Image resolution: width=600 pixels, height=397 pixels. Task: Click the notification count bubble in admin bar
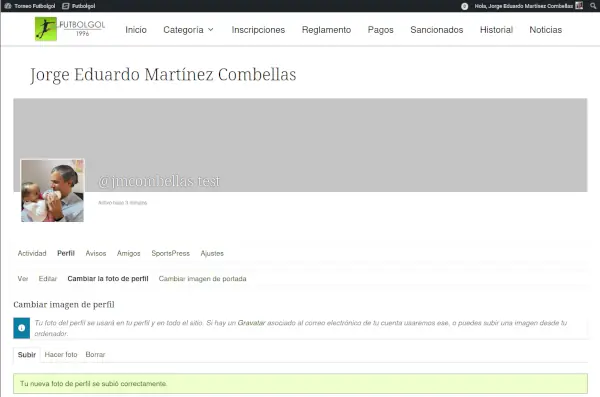click(x=464, y=6)
